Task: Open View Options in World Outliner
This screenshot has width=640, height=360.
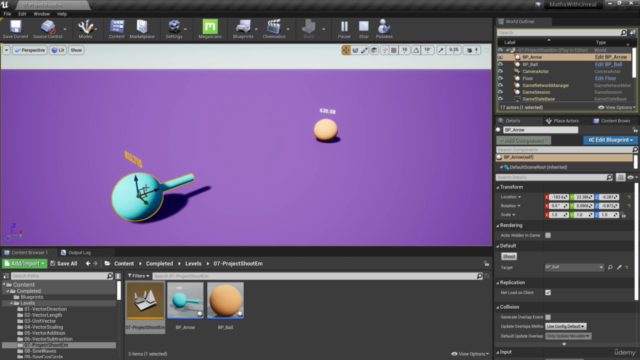Action: click(x=617, y=107)
